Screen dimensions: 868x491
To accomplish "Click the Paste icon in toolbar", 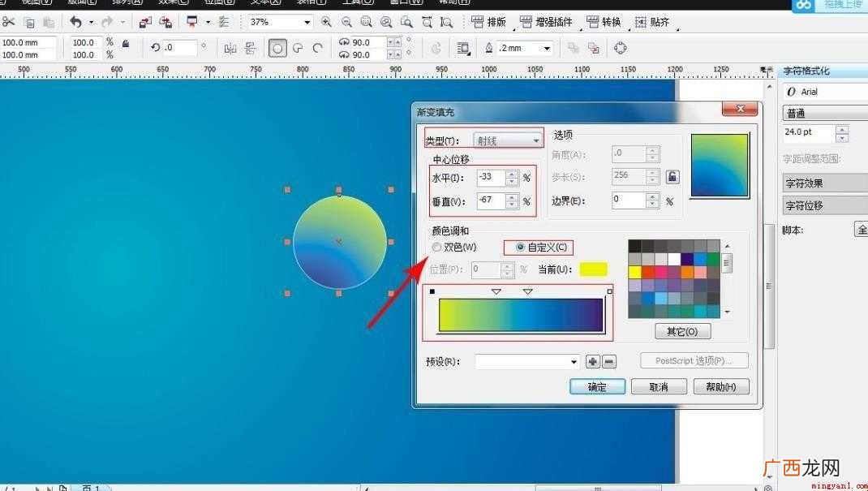I will pyautogui.click(x=49, y=23).
